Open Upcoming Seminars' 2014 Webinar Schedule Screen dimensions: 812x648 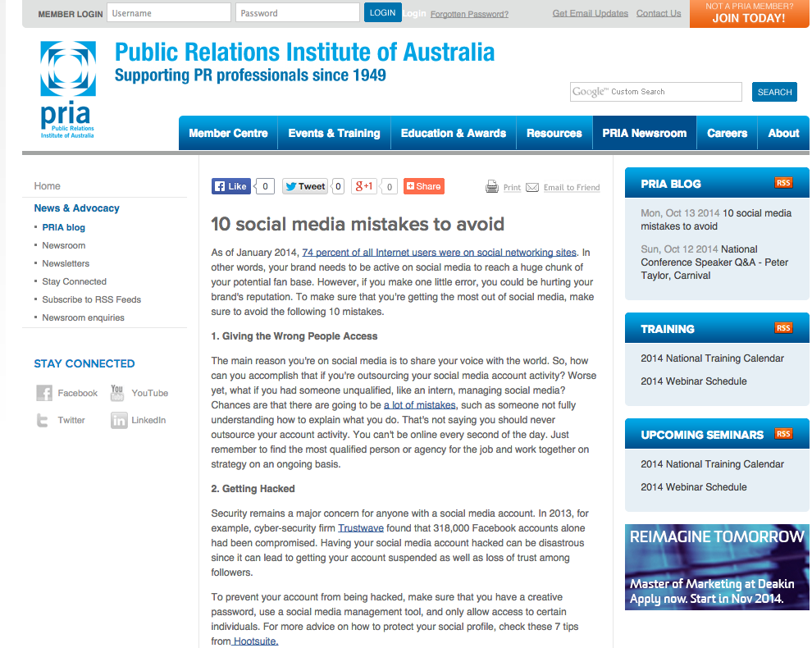click(x=693, y=487)
